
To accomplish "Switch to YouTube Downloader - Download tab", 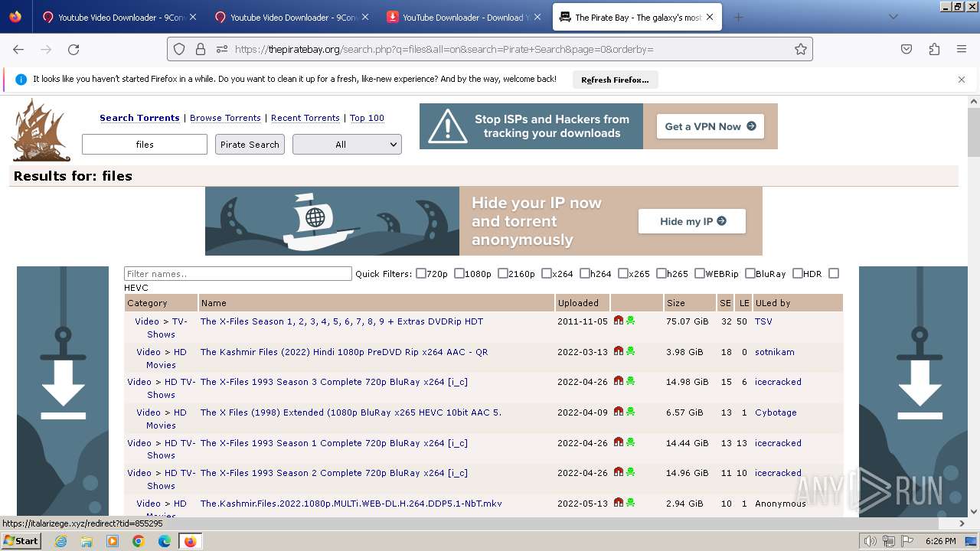I will tap(465, 17).
